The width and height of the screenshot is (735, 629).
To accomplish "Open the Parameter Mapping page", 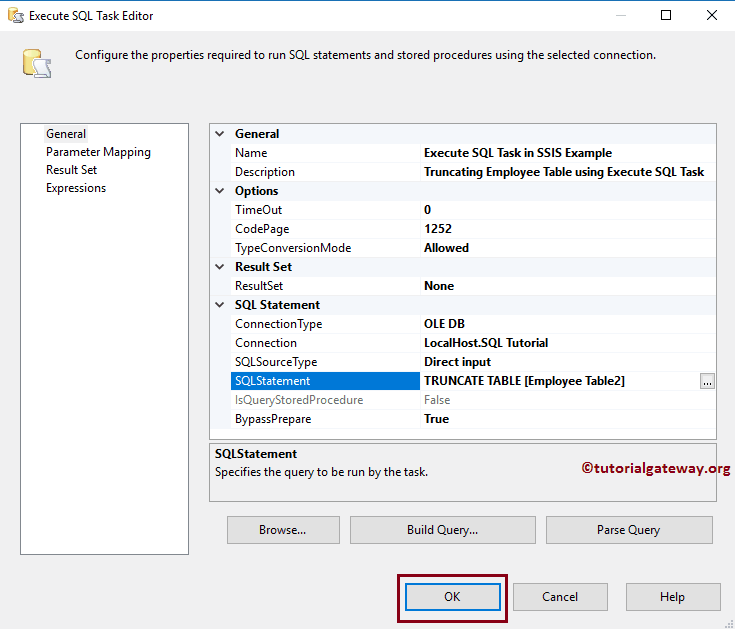I will point(98,152).
